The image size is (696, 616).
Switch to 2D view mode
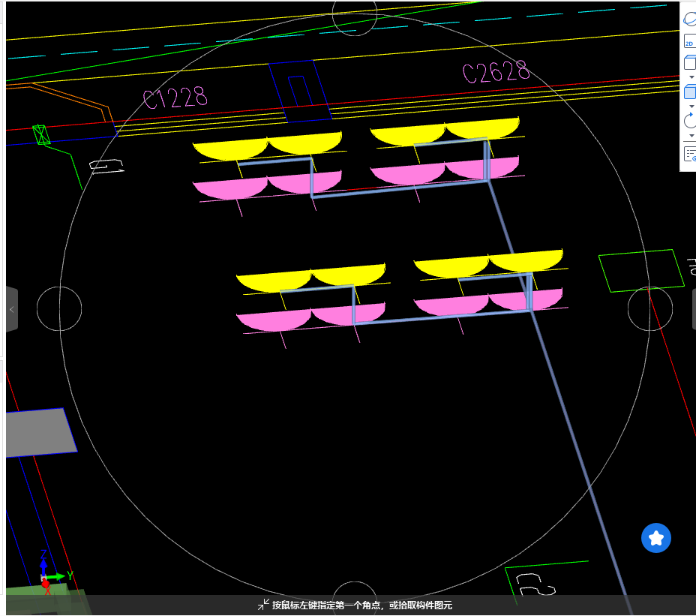689,42
